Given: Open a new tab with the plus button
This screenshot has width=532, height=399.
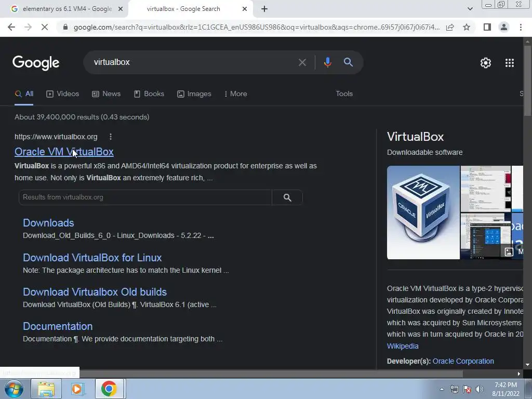Looking at the screenshot, I should coord(264,9).
